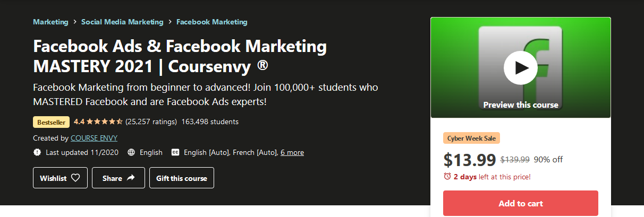Screen dimensions: 644x217
Task: Expand the 6 more subtitles link
Action: point(292,152)
